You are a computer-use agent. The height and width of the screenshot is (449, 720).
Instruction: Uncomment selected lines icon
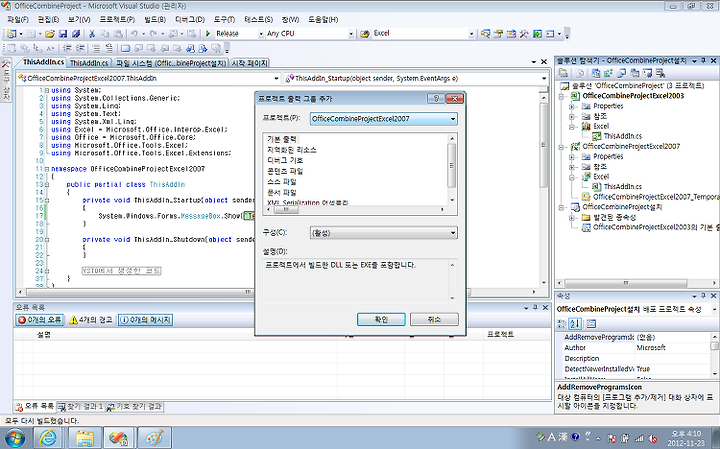(109, 48)
